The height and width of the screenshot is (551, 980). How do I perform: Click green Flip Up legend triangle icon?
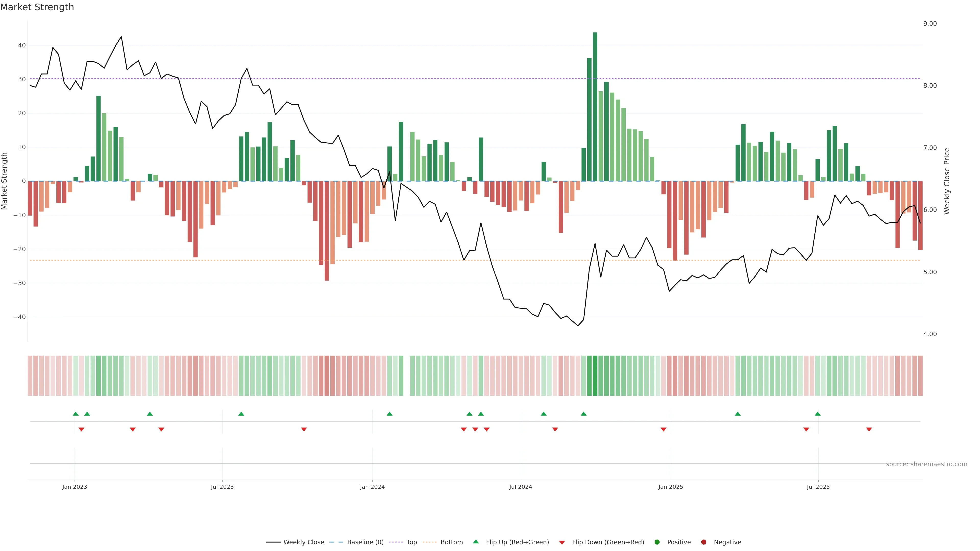point(475,542)
